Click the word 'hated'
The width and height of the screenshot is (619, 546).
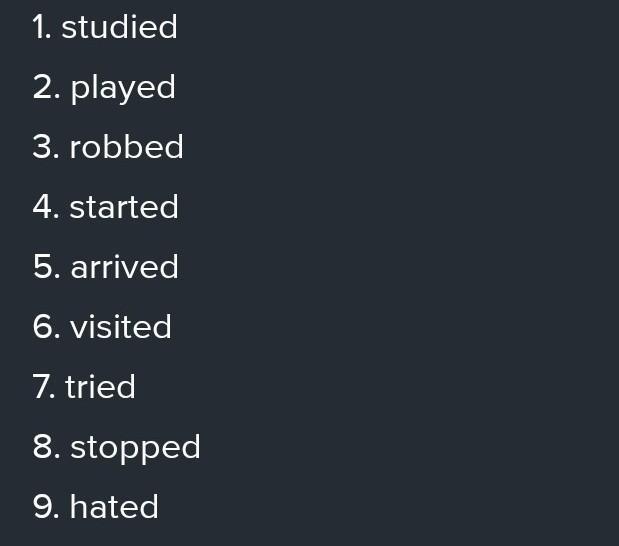coord(114,507)
